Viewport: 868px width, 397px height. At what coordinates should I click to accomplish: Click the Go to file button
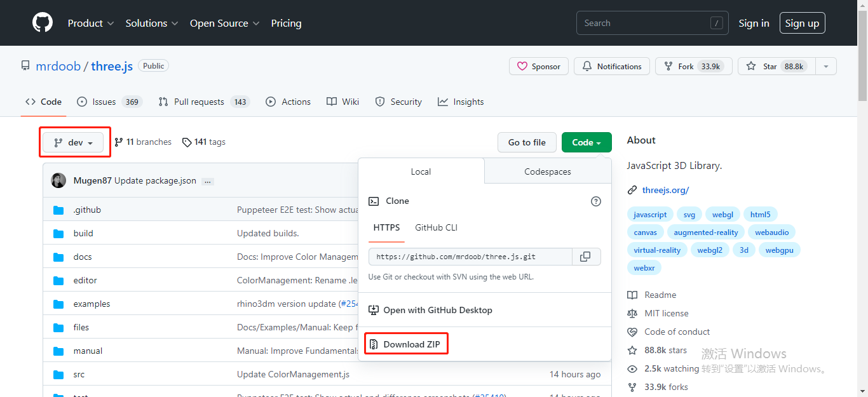coord(527,142)
